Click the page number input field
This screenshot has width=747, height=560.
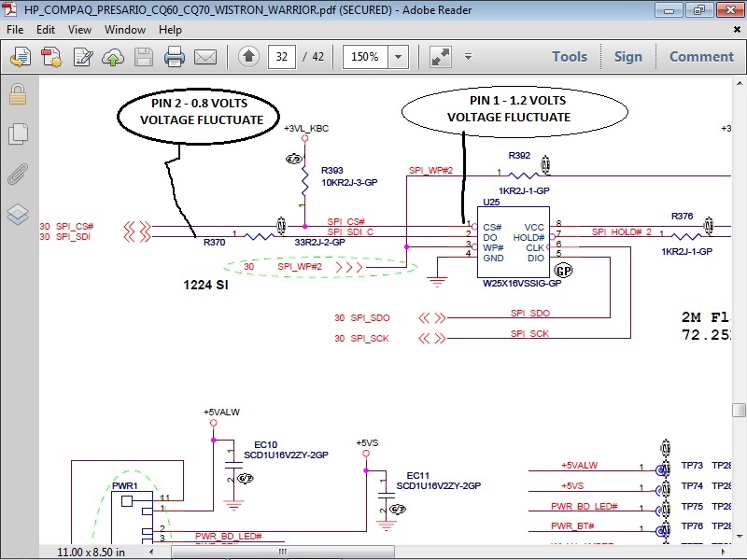point(282,57)
